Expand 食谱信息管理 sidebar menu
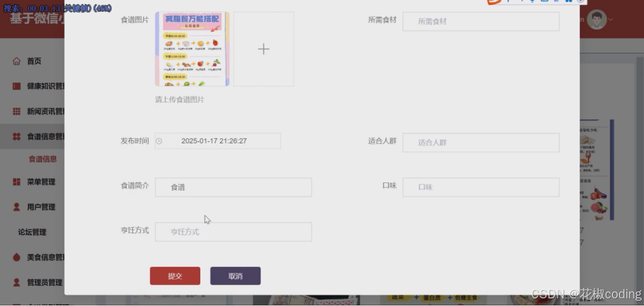This screenshot has width=644, height=306. [x=45, y=136]
